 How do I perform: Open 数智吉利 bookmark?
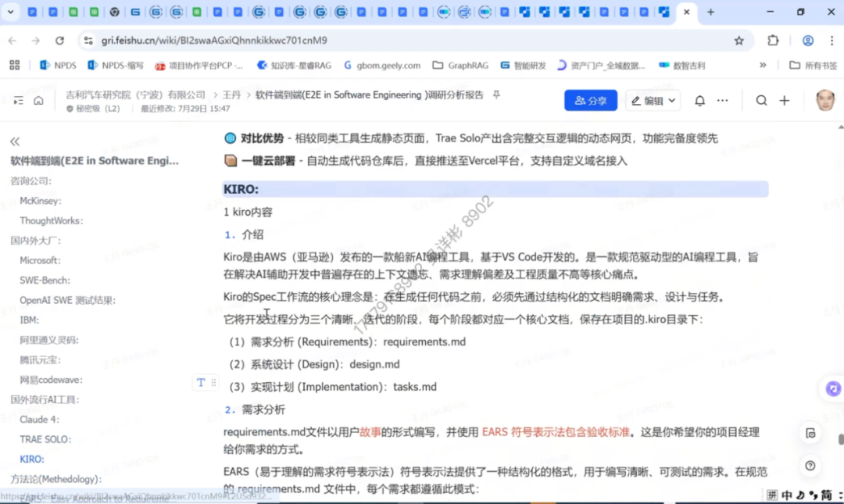click(x=682, y=65)
